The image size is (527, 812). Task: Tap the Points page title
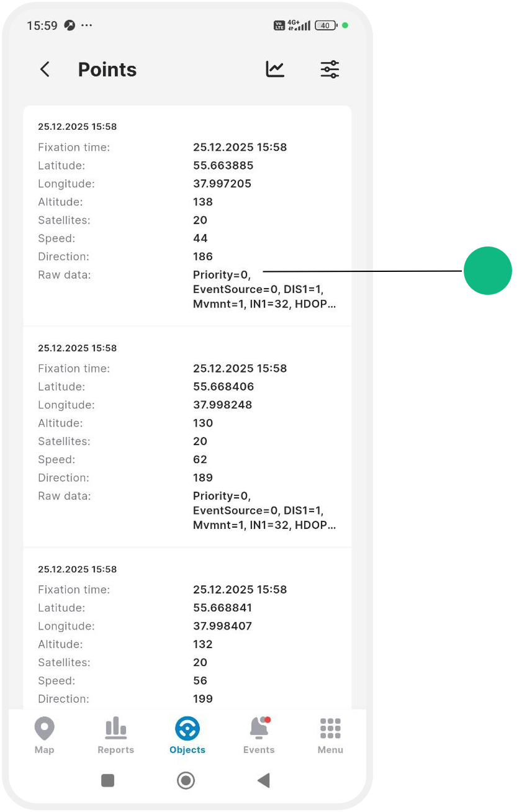pyautogui.click(x=107, y=70)
